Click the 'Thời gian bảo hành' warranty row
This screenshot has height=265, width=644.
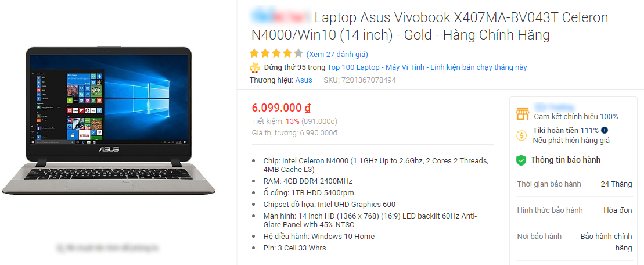(574, 184)
